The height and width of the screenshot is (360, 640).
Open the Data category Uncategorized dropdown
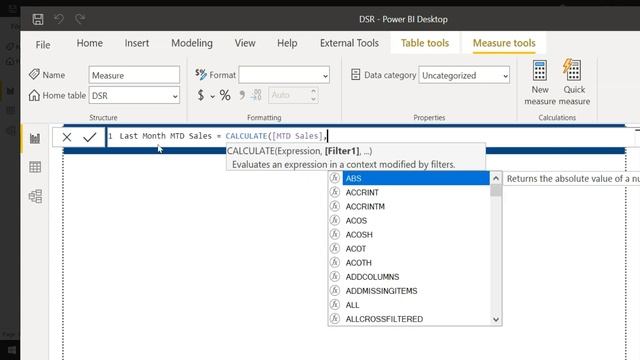464,76
